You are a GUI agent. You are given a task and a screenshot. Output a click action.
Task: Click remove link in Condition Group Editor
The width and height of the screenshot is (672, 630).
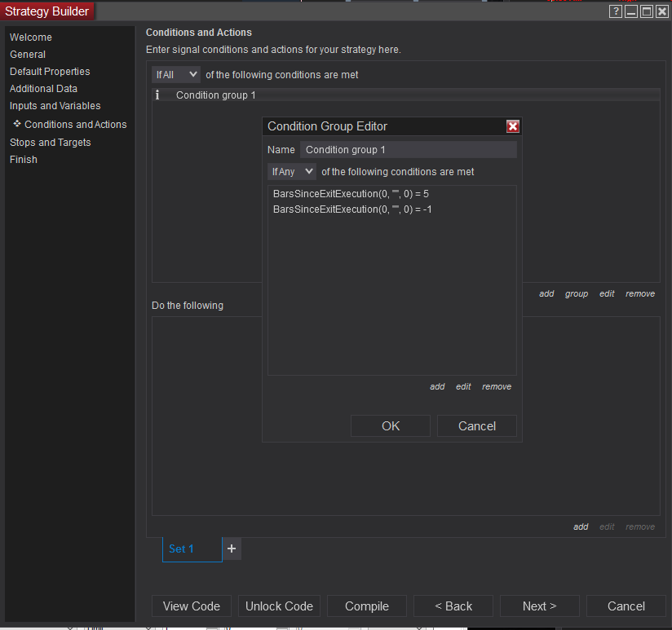pos(497,387)
